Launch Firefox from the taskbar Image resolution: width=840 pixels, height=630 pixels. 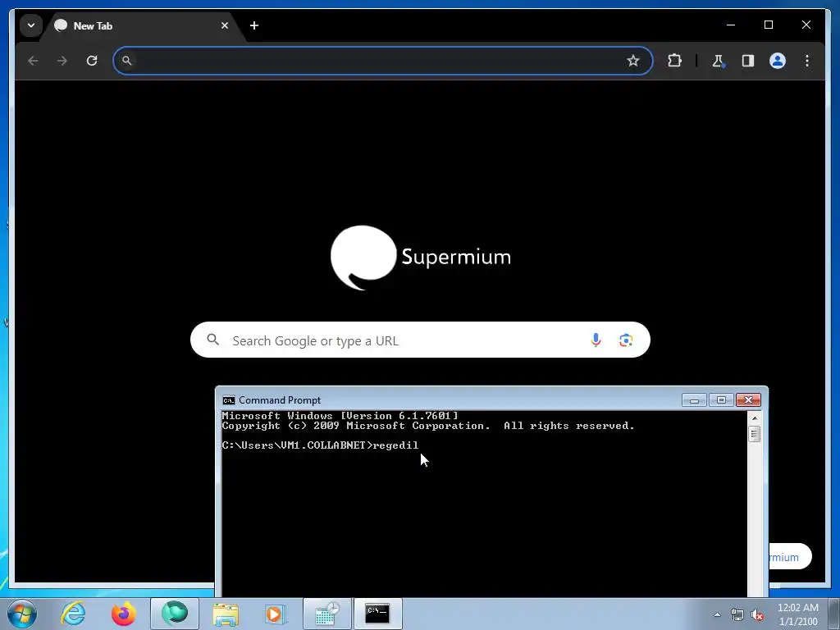[x=123, y=614]
